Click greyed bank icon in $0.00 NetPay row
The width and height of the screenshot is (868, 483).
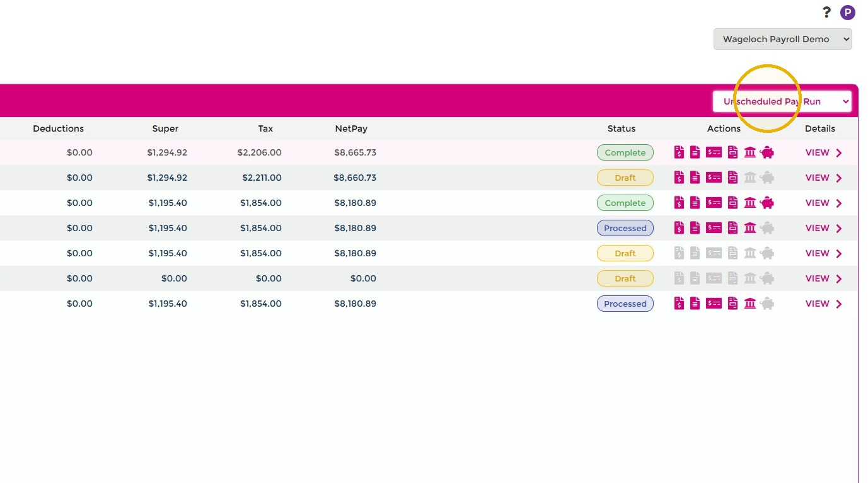coord(750,278)
